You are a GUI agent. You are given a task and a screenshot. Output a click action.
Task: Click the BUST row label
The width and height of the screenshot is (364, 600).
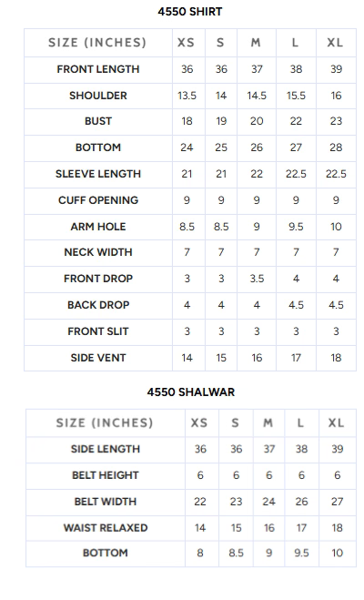coord(98,121)
